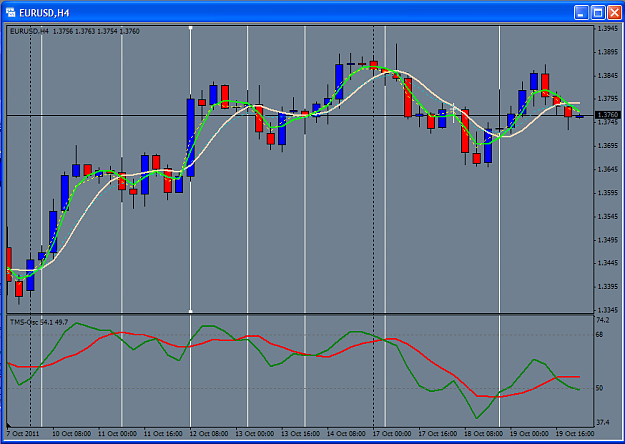Click oscillator scale value 74.2
Screen dimensions: 625x444
(602, 320)
